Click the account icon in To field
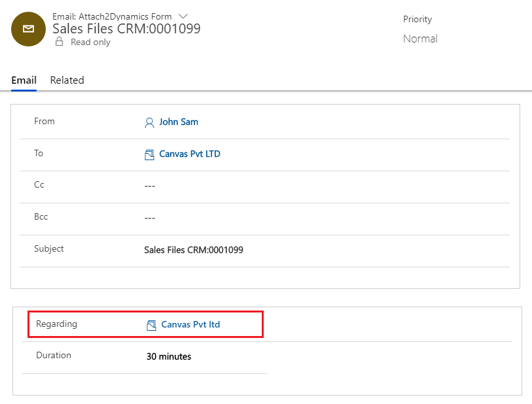The width and height of the screenshot is (532, 404). 149,154
